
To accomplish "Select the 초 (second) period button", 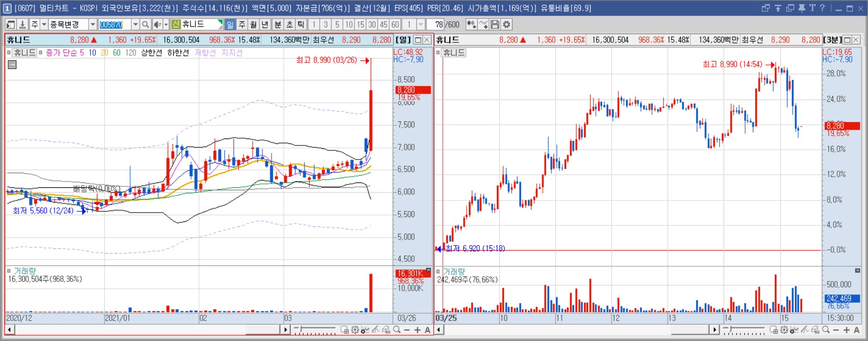I will (290, 24).
